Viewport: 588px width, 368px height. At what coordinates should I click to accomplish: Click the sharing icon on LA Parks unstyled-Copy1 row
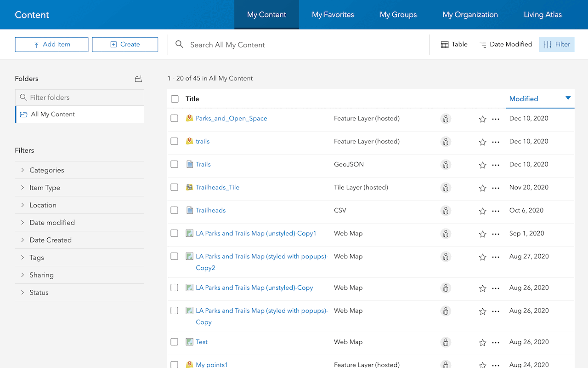445,234
